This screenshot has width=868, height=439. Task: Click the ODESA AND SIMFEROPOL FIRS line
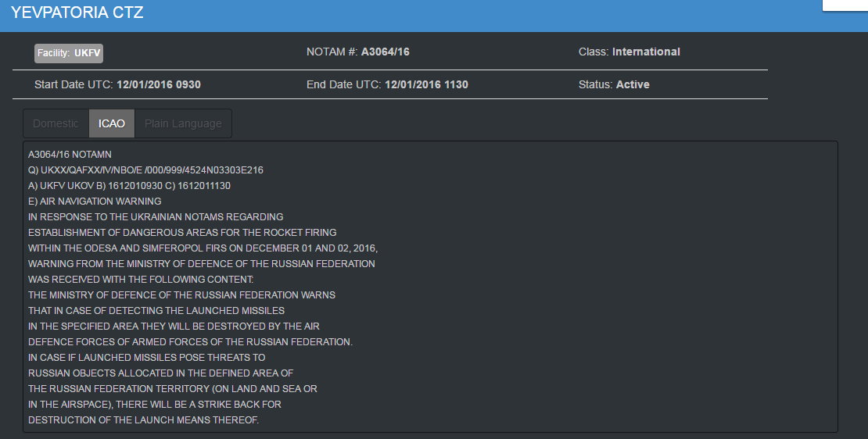[x=203, y=248]
